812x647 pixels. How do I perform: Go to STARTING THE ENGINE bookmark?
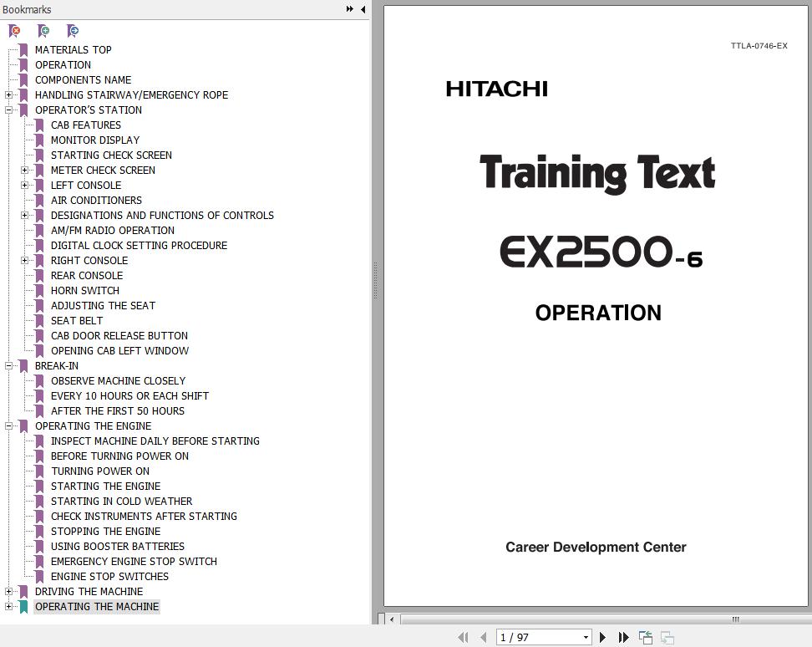105,486
